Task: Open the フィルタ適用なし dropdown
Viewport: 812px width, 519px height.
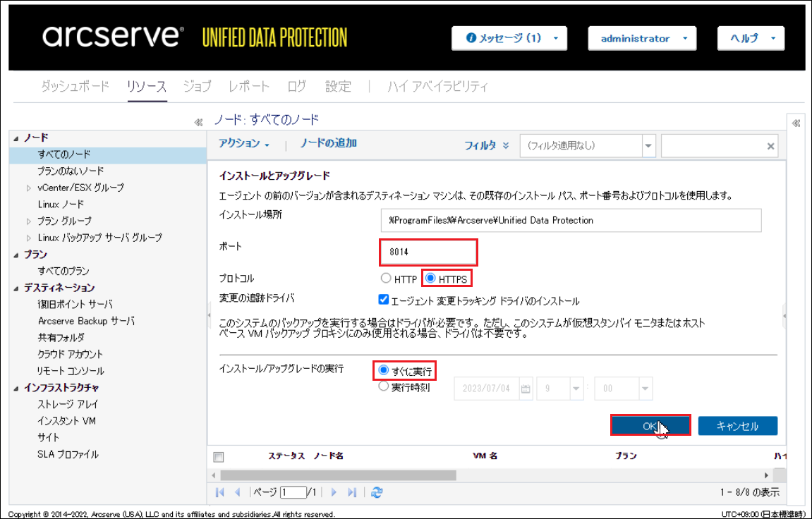Action: pos(648,146)
